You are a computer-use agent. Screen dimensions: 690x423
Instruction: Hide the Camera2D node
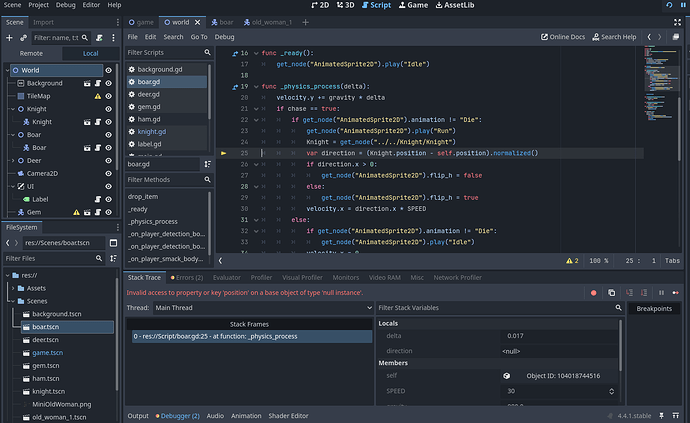tap(108, 173)
